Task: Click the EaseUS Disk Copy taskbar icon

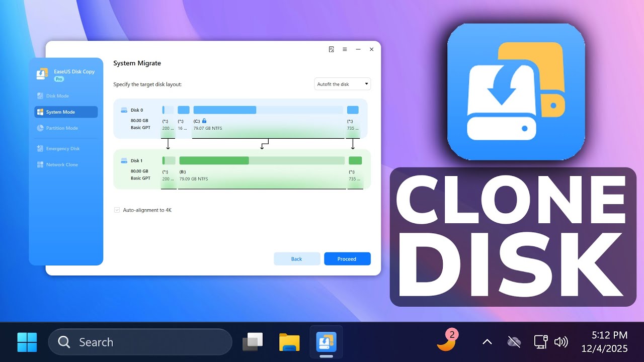Action: (x=326, y=342)
